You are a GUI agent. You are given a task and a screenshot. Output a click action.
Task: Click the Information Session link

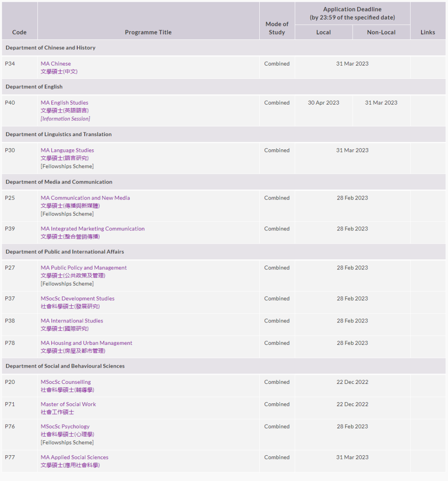click(x=65, y=119)
